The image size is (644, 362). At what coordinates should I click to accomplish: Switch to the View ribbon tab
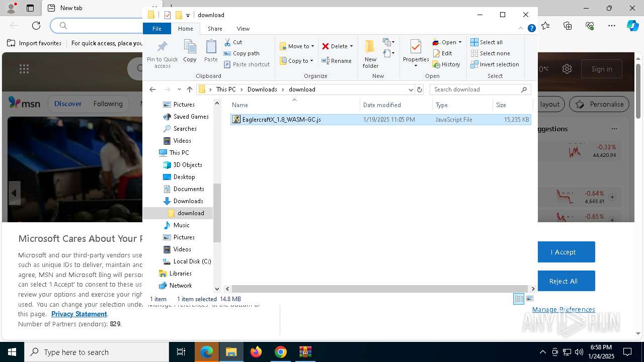click(x=243, y=29)
